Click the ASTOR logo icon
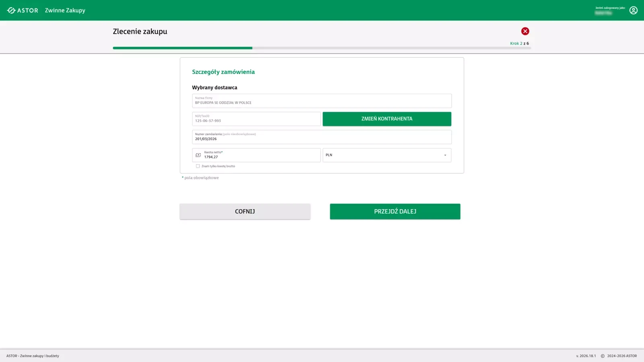This screenshot has width=644, height=362. (x=11, y=10)
